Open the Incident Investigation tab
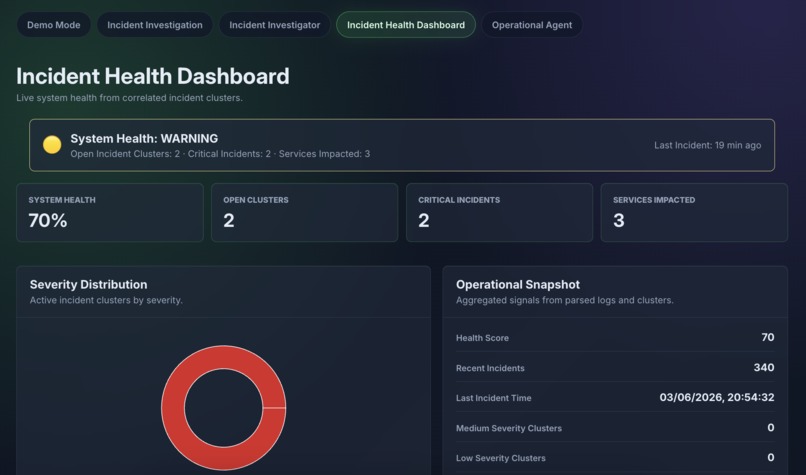Image resolution: width=806 pixels, height=475 pixels. pyautogui.click(x=155, y=25)
